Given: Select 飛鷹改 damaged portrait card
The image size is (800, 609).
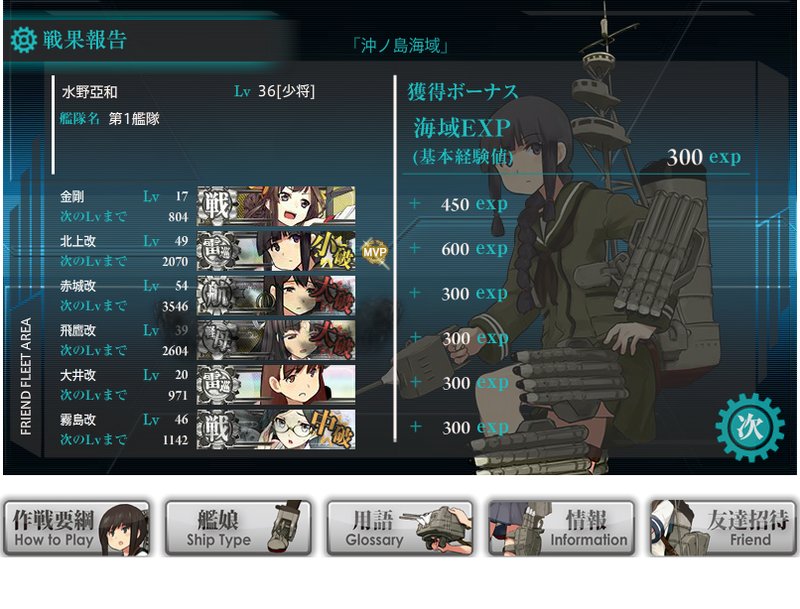Looking at the screenshot, I should click(x=276, y=340).
